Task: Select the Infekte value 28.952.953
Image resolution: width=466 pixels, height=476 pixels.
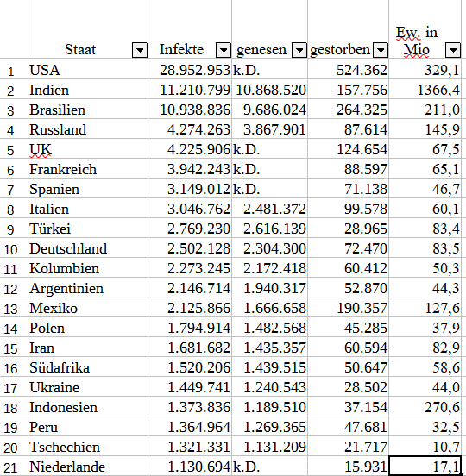Action: click(x=190, y=70)
